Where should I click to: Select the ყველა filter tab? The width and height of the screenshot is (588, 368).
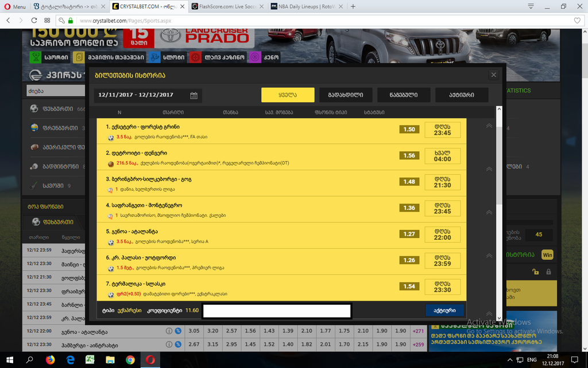coord(288,95)
